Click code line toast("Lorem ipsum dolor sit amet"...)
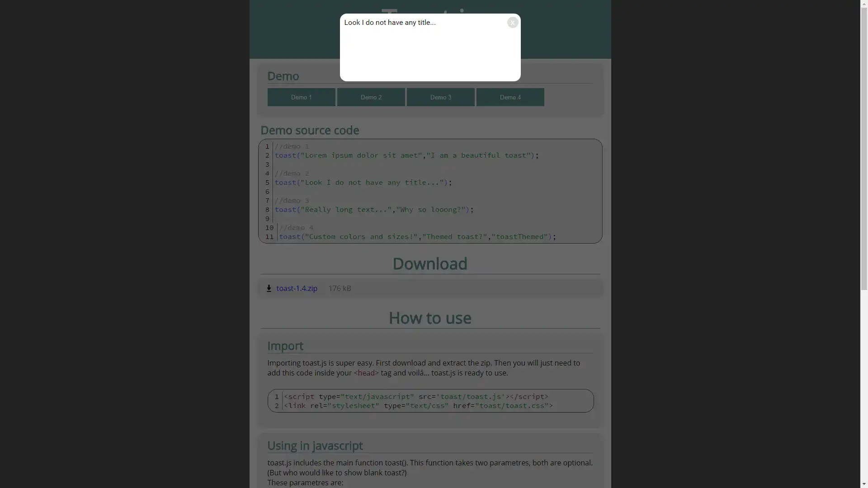The image size is (868, 488). pos(407,155)
